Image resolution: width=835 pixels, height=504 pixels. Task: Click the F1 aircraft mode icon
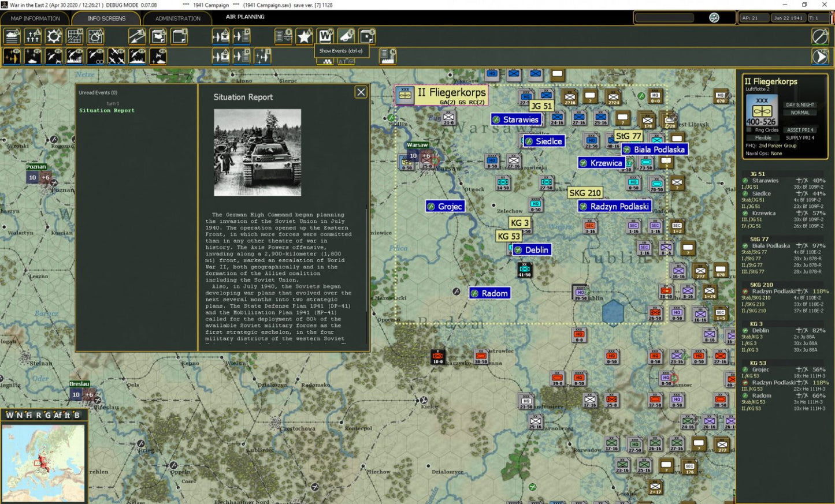12,56
